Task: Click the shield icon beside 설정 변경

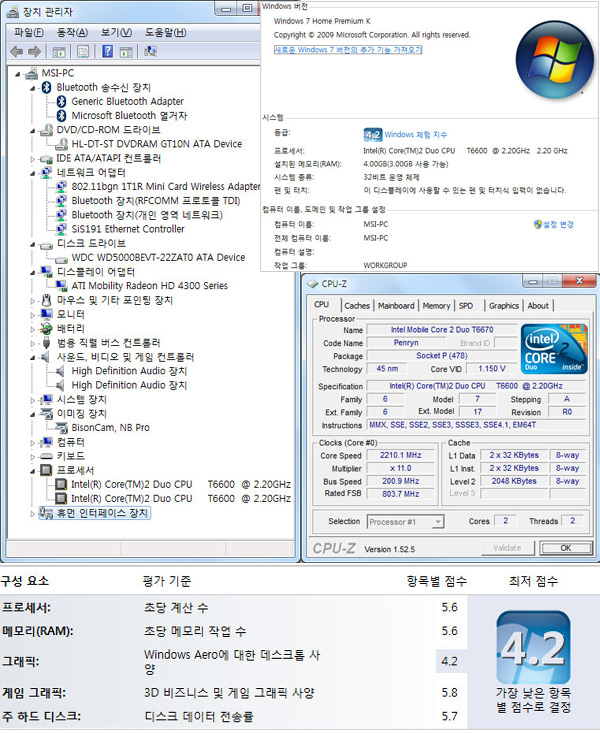Action: (x=538, y=225)
